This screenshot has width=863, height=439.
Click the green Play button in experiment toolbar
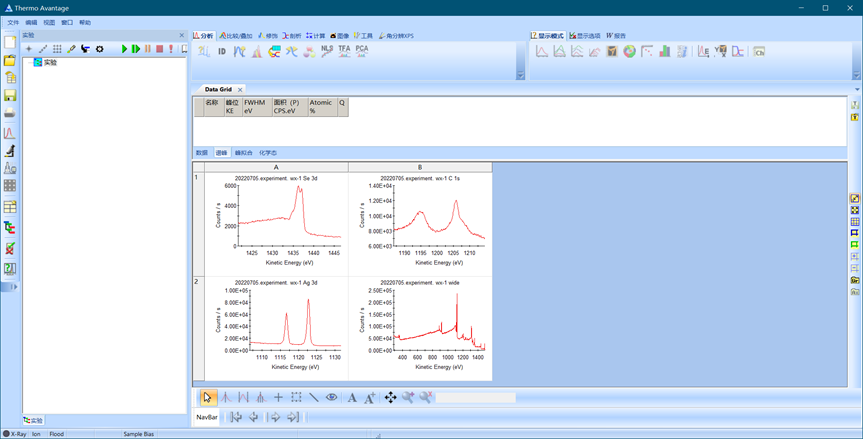(x=124, y=49)
